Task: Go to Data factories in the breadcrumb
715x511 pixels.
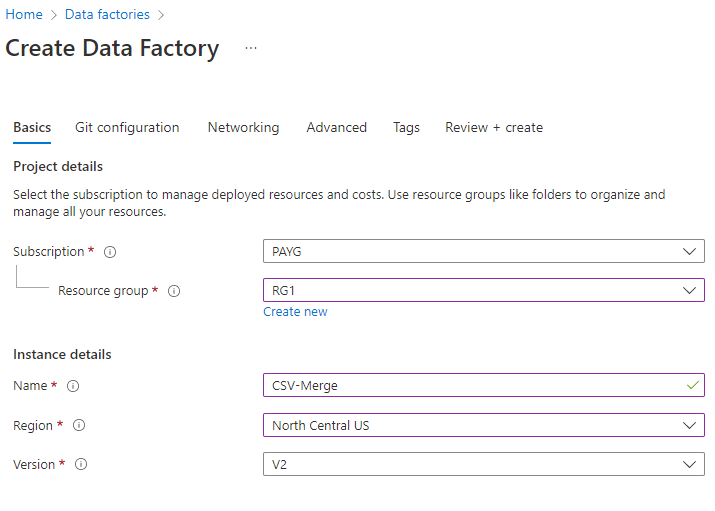Action: (107, 15)
